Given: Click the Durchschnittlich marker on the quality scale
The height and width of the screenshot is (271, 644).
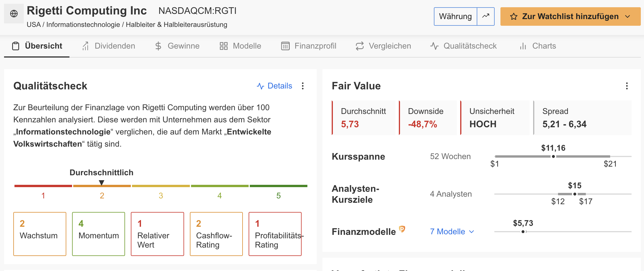Looking at the screenshot, I should (102, 182).
